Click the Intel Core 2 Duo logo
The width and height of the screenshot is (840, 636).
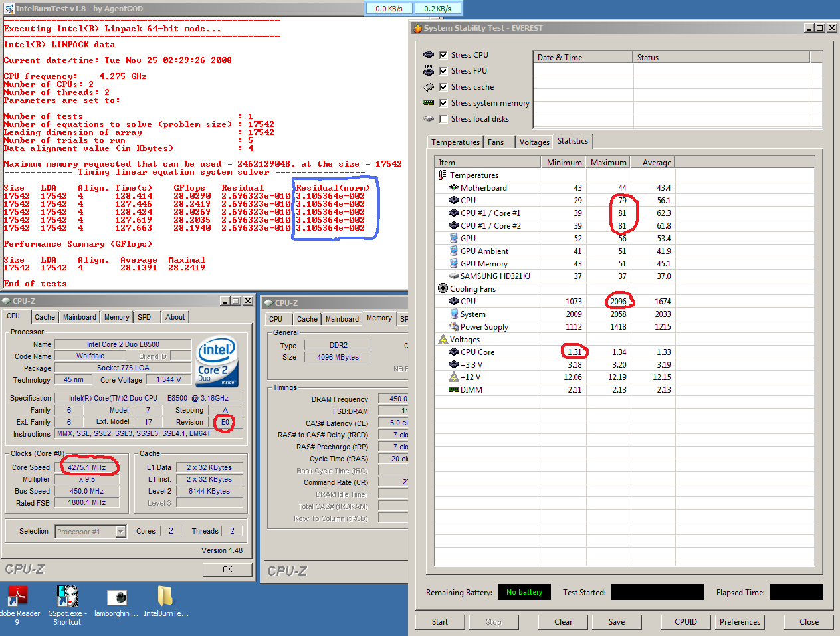pos(217,363)
